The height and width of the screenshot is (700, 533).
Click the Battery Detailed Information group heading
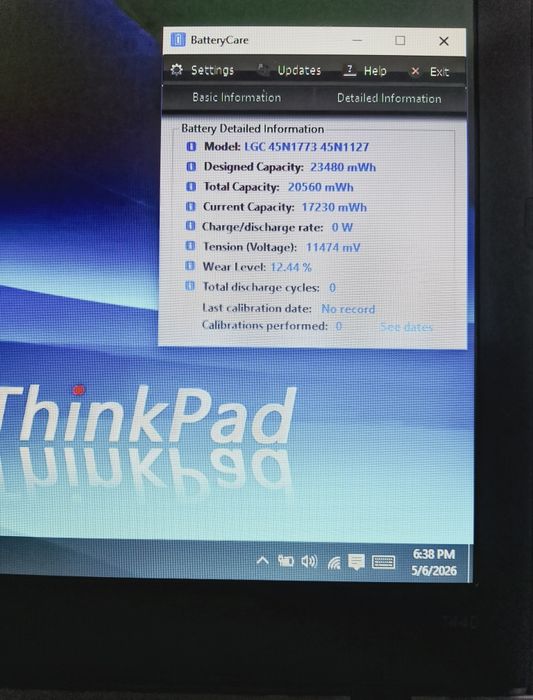click(252, 129)
